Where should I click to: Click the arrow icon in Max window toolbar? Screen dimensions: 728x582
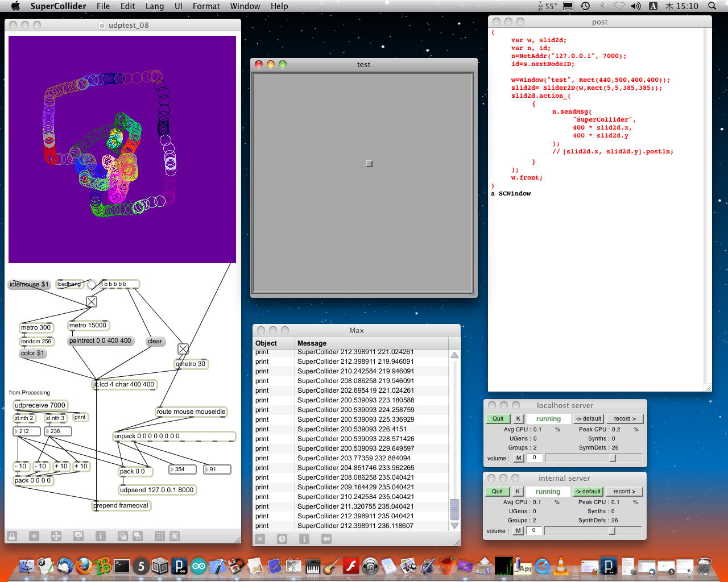tap(326, 539)
